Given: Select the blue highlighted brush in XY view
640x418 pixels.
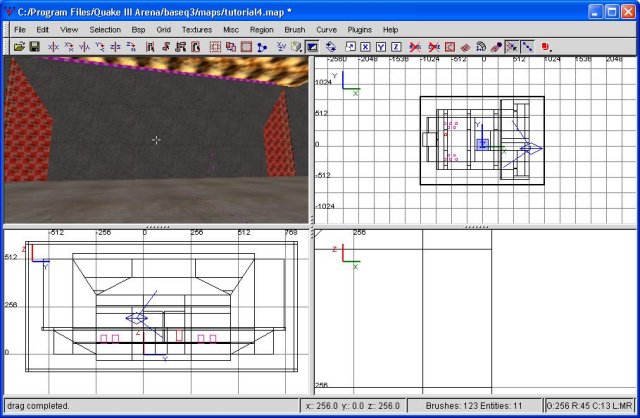Looking at the screenshot, I should coord(482,144).
